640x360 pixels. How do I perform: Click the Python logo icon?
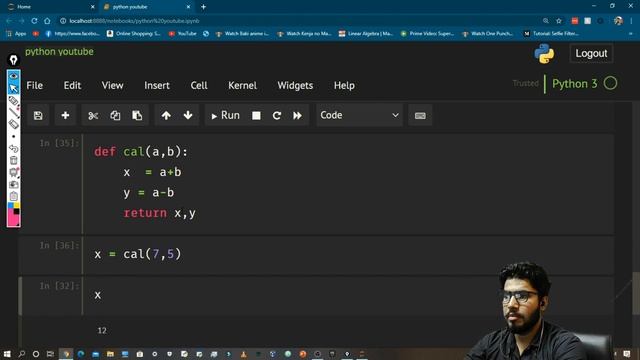coord(544,53)
